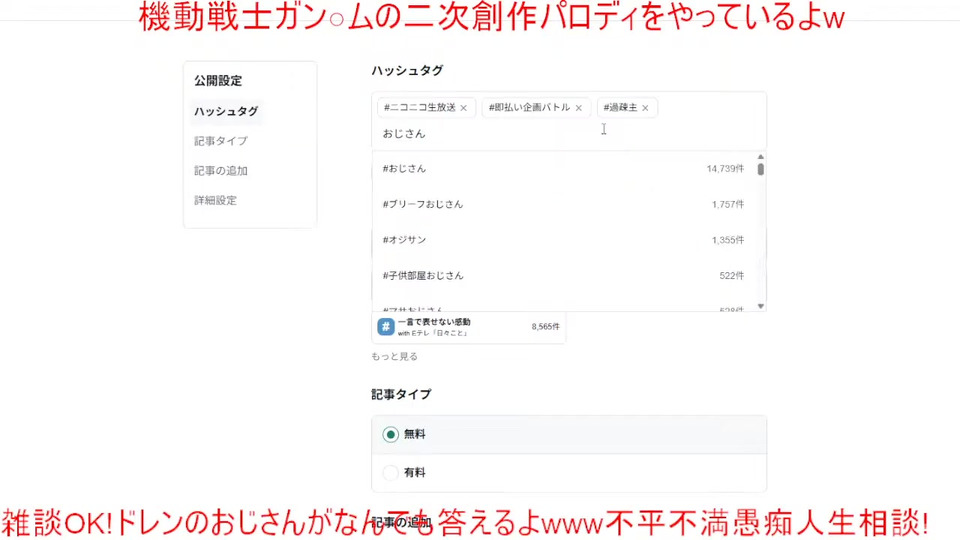Go to ハッシュタグ section in sidebar
The image size is (960, 540).
click(226, 111)
